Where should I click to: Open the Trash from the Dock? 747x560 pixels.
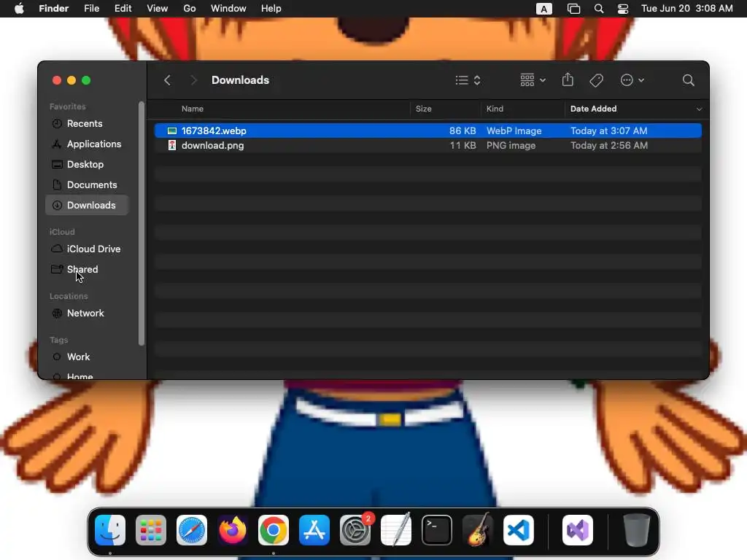click(636, 530)
